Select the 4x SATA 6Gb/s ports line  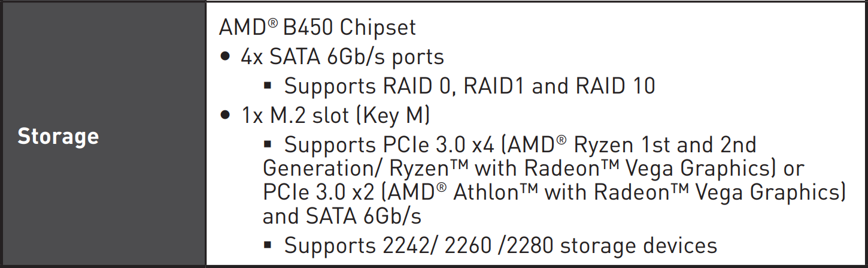[342, 57]
